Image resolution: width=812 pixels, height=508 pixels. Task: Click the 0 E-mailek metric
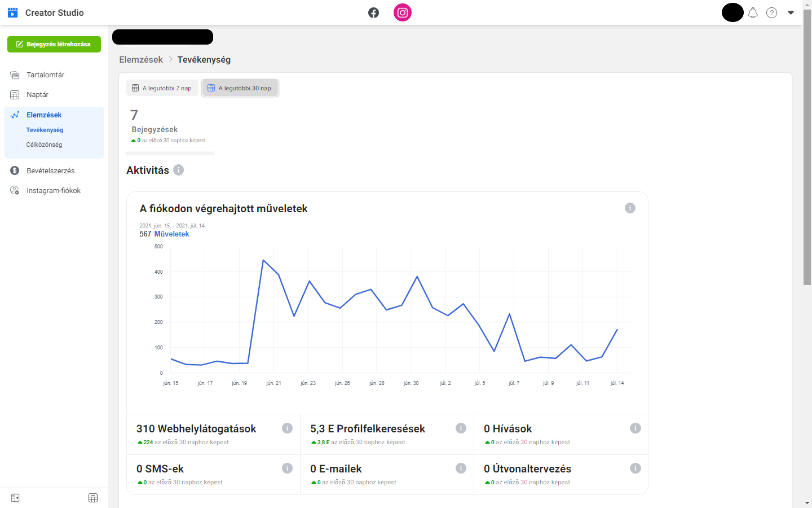click(336, 469)
